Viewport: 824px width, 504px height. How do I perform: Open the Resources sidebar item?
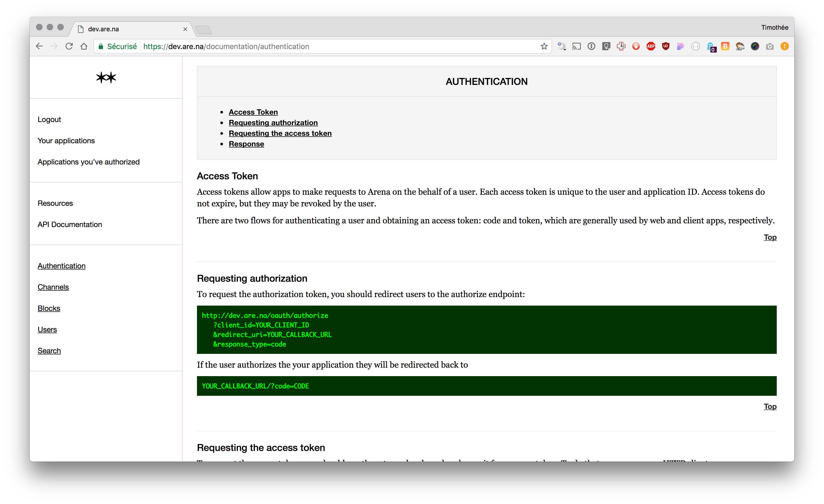(x=55, y=203)
